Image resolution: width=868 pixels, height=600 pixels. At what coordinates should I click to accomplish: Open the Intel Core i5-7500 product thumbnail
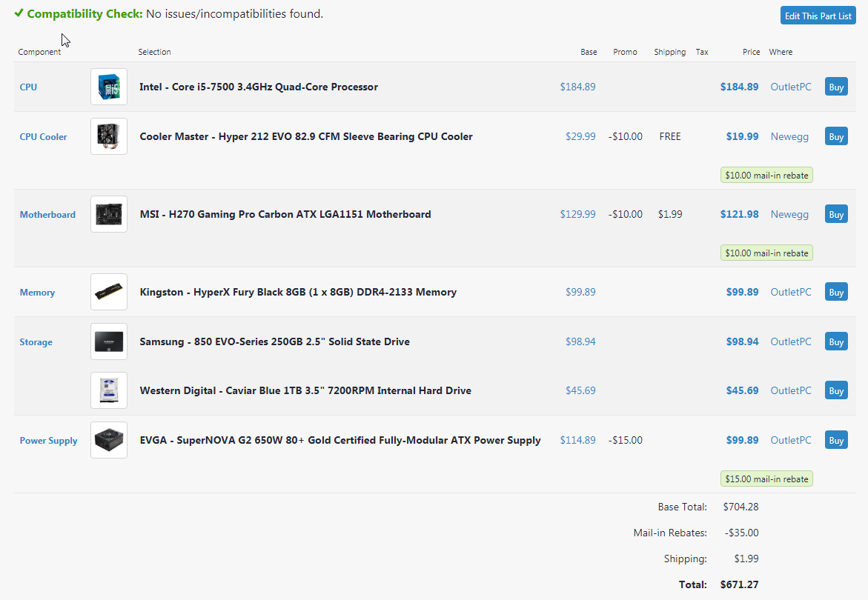click(x=109, y=87)
